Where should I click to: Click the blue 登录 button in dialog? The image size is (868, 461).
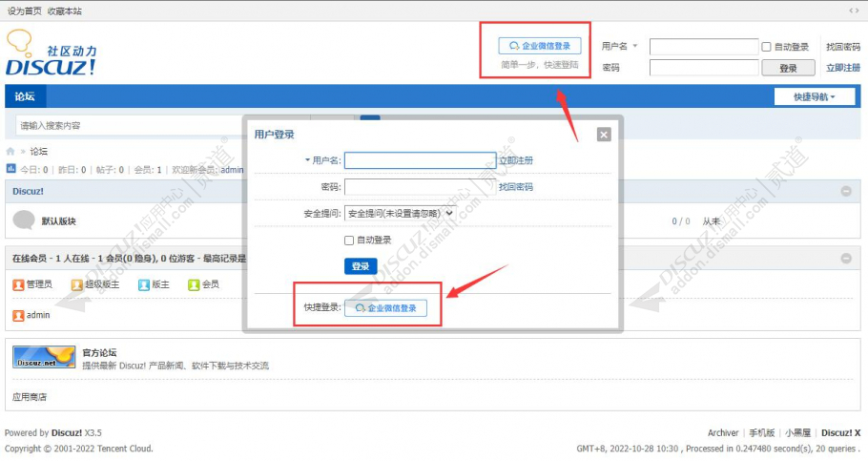click(x=361, y=266)
